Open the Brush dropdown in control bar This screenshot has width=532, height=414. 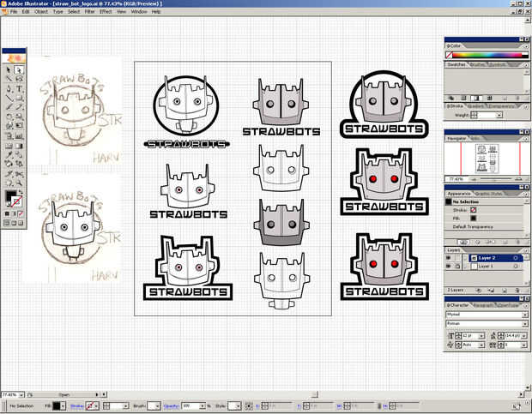pos(157,405)
